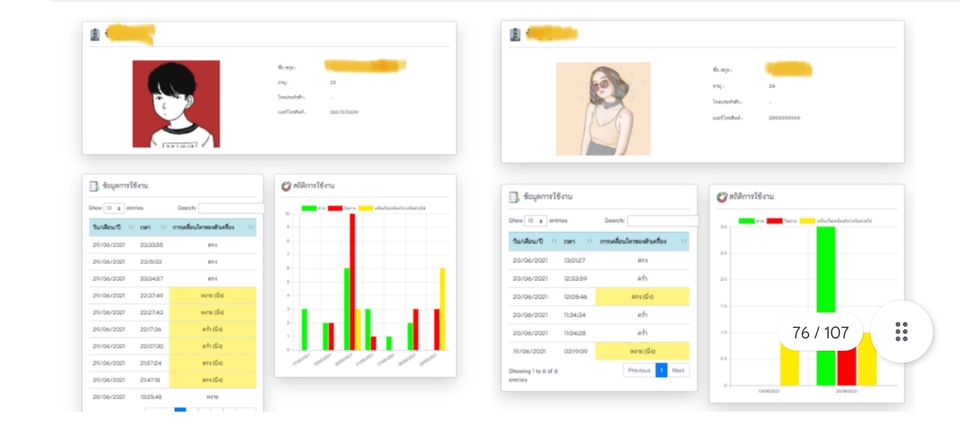This screenshot has width=960, height=432.
Task: Click the 76 / 107 page counter
Action: click(x=820, y=333)
